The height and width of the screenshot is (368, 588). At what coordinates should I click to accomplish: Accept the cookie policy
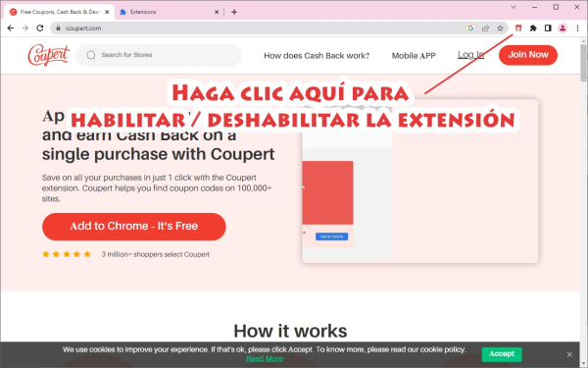(502, 353)
